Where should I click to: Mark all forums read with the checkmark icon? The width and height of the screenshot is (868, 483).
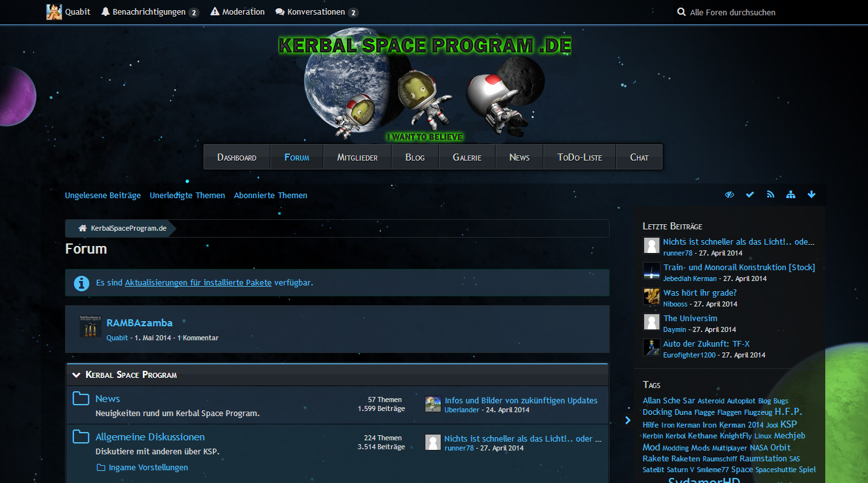click(x=750, y=195)
